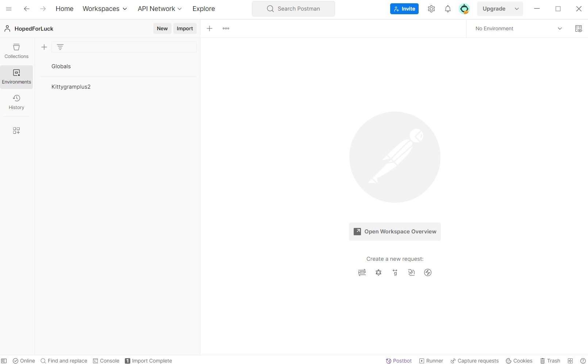The height and width of the screenshot is (364, 588).
Task: Open Workspaces dropdown
Action: pyautogui.click(x=105, y=9)
